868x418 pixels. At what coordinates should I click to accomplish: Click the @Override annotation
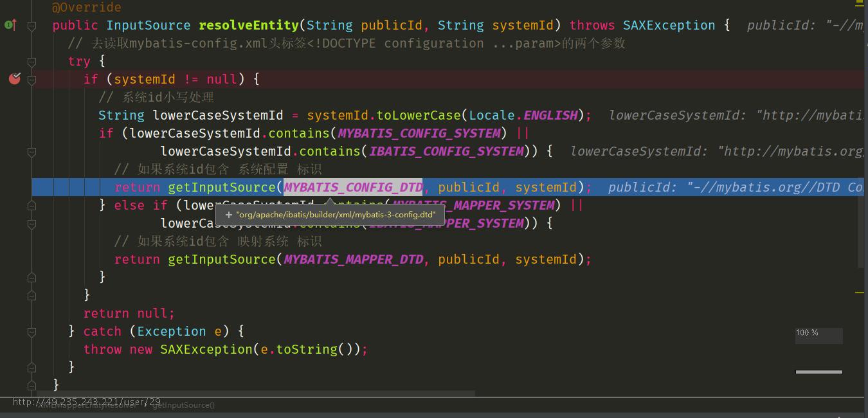(x=86, y=7)
